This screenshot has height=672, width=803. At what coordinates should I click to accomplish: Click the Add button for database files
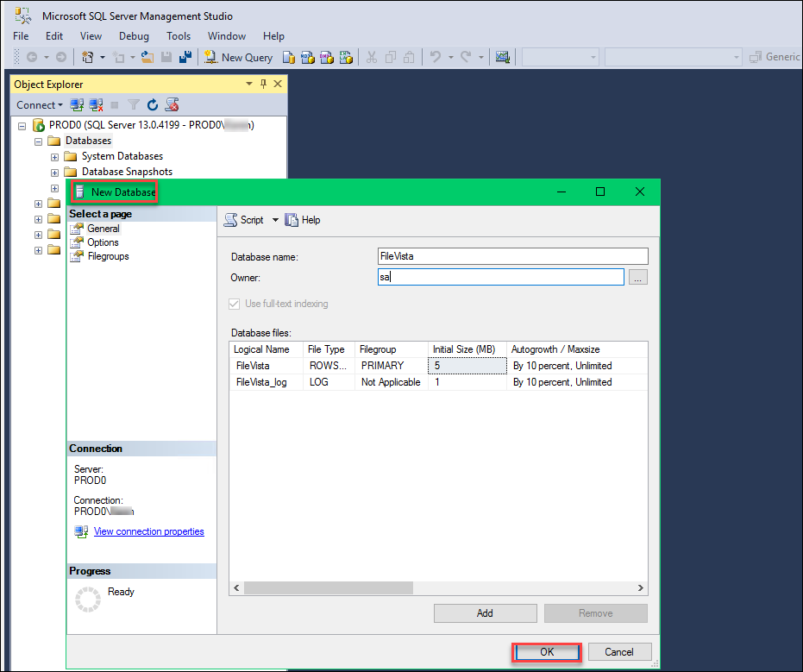(485, 613)
